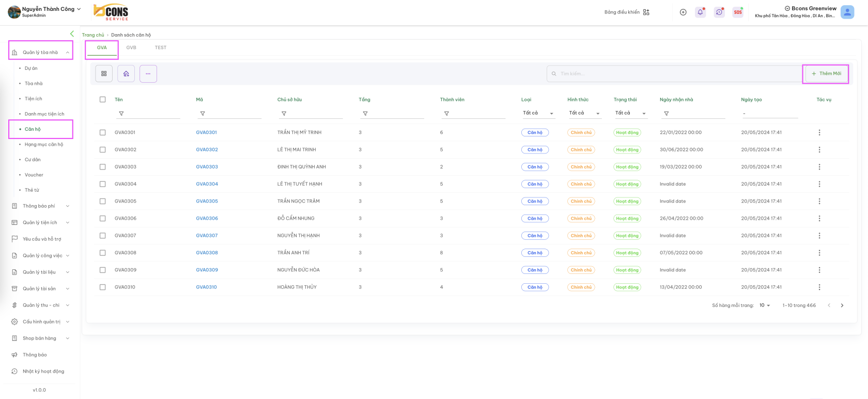Click the Mã column filter field
The width and height of the screenshot is (868, 399).
229,113
